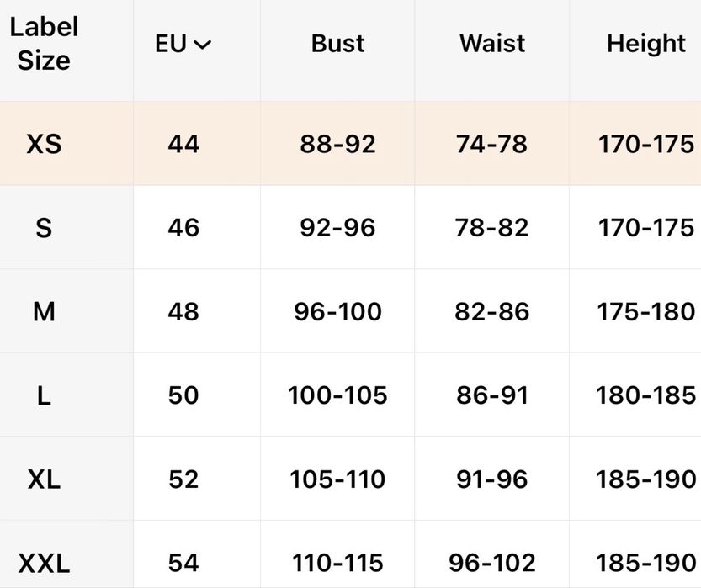Select EU size 54 cell
The width and height of the screenshot is (701, 588).
click(x=183, y=563)
